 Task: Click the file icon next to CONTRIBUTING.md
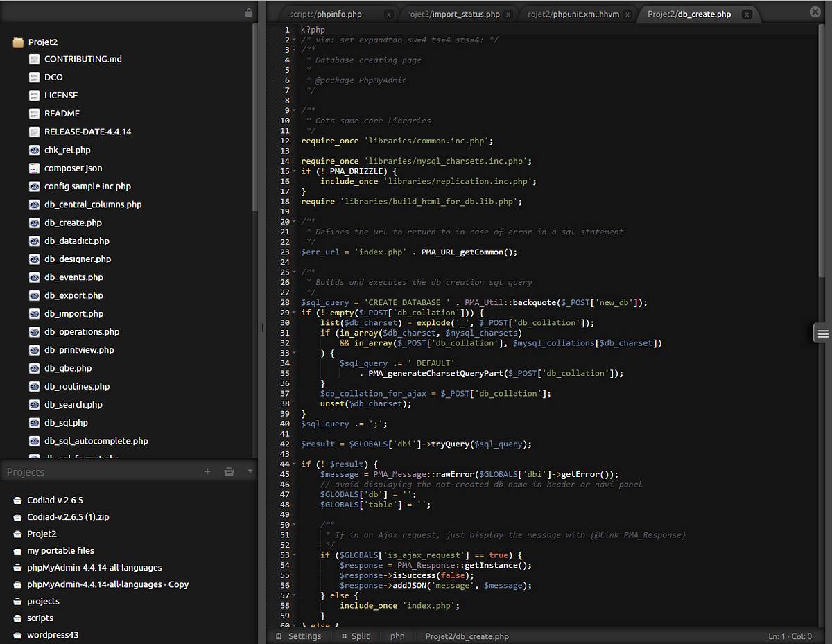[x=34, y=59]
